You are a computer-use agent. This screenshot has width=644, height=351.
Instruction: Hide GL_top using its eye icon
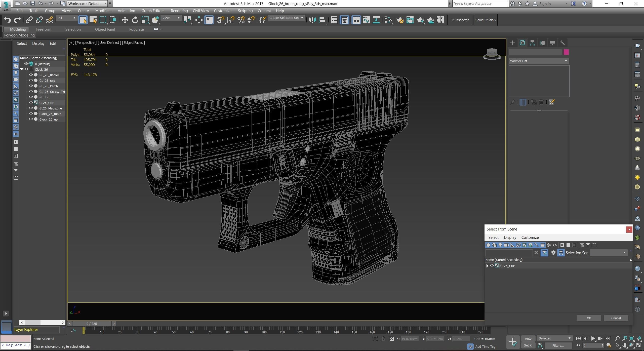pyautogui.click(x=31, y=97)
